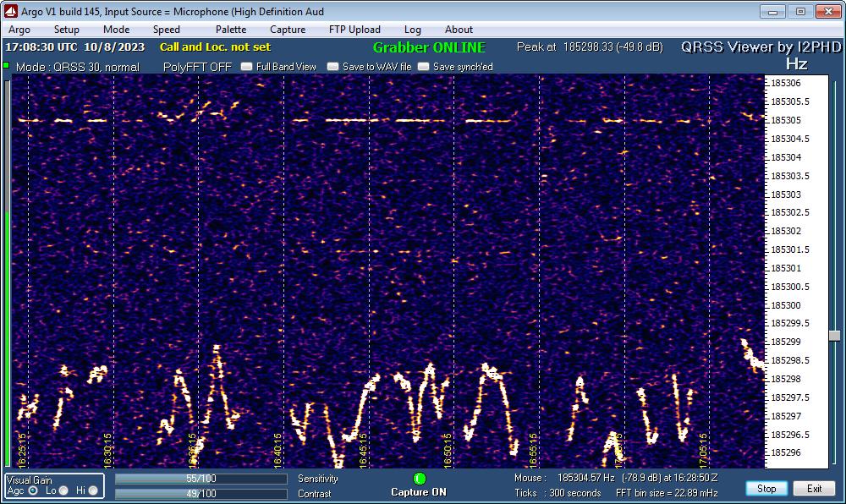Minimize the Argo window

772,11
